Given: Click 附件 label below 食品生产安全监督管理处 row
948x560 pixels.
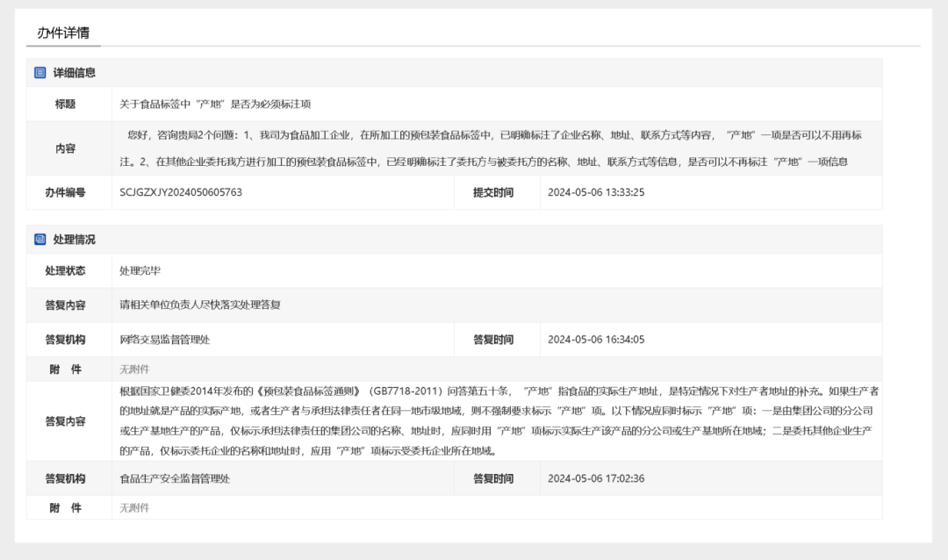Looking at the screenshot, I should (65, 507).
